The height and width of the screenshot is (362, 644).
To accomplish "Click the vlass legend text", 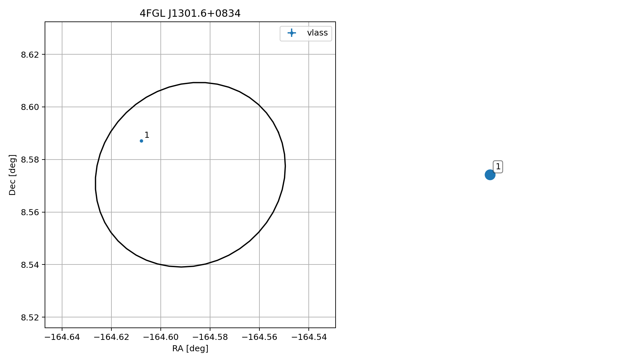I will (x=317, y=33).
